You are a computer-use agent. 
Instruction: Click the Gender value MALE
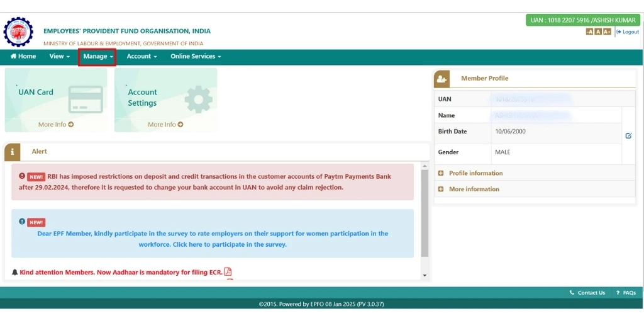point(502,152)
